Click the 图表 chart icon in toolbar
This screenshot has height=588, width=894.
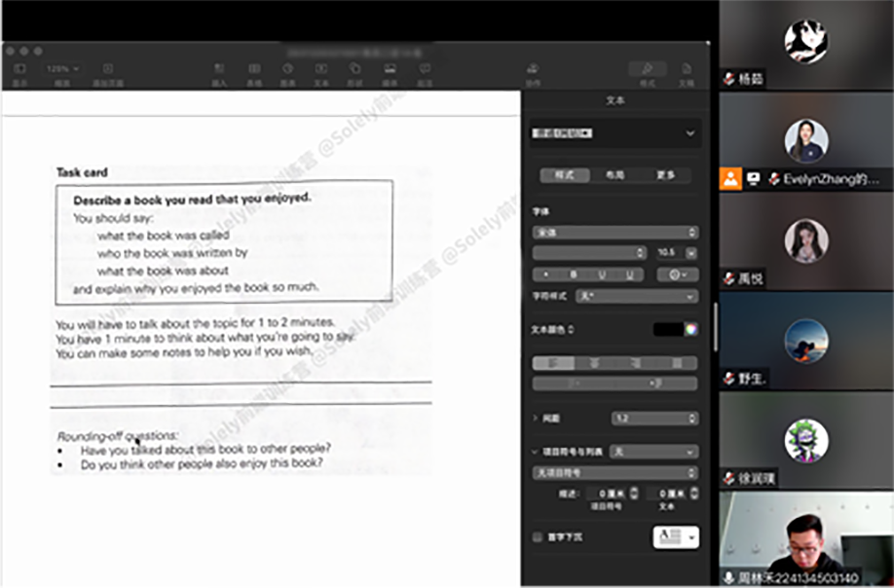(x=288, y=69)
